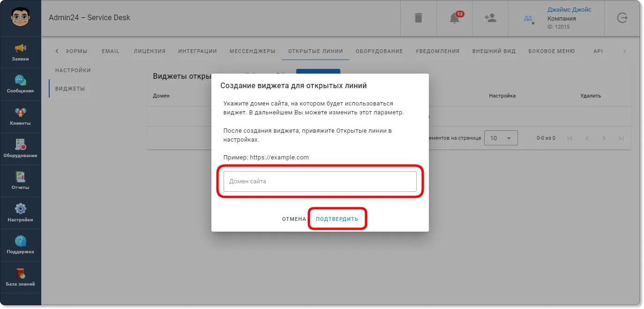Click the trash bin icon in header
This screenshot has height=309, width=644.
coord(419,18)
